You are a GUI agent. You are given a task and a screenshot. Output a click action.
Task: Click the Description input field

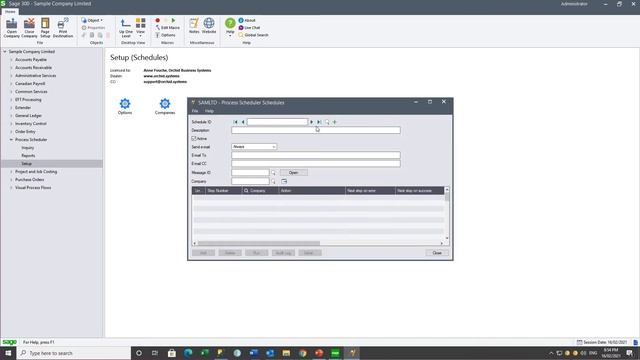(x=316, y=130)
